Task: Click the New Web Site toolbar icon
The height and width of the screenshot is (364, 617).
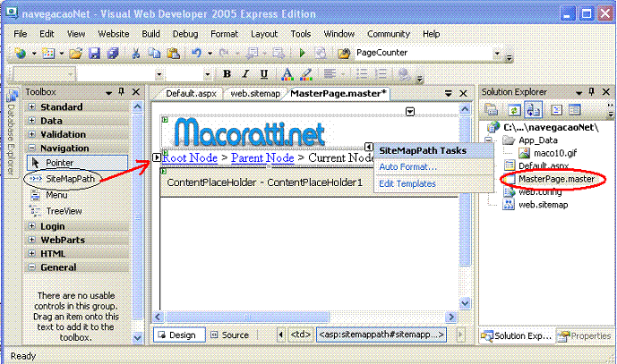Action: 20,53
